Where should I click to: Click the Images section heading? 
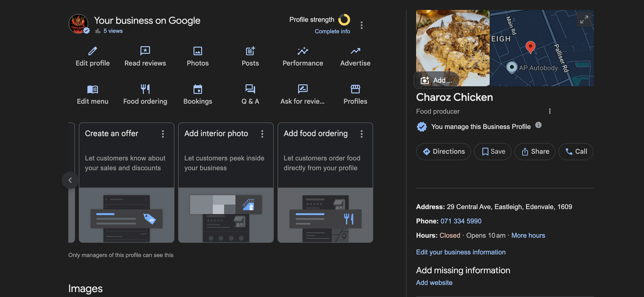pyautogui.click(x=85, y=289)
